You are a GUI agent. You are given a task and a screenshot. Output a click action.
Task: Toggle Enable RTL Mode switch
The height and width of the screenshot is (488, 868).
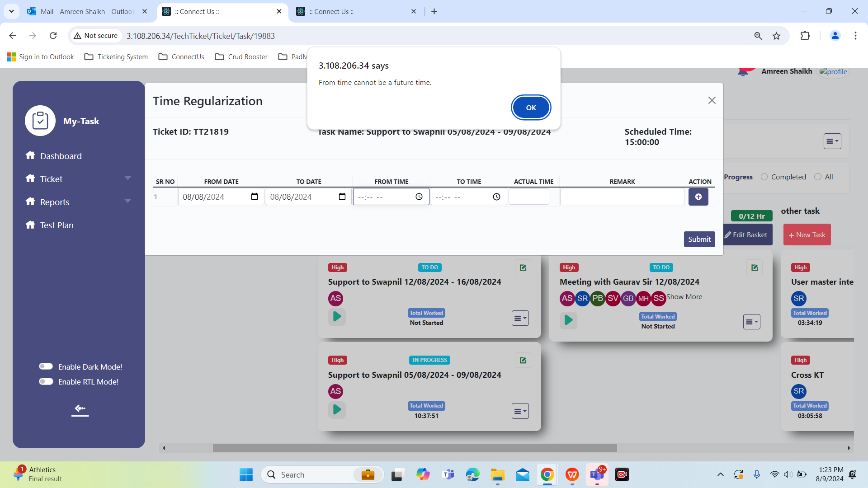(x=46, y=381)
